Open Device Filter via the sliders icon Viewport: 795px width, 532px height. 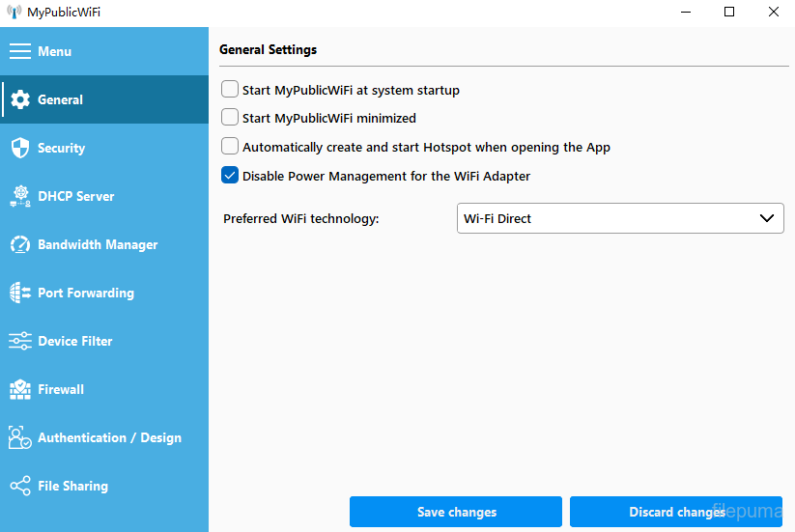pyautogui.click(x=20, y=341)
